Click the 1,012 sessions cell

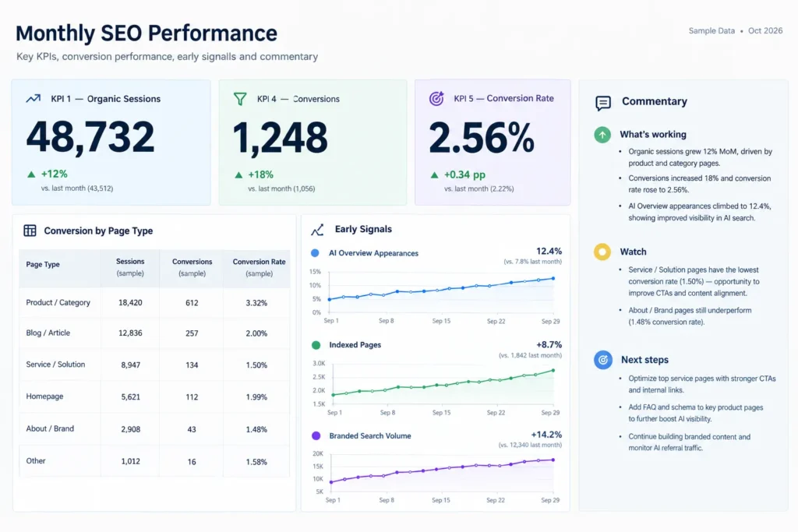[x=131, y=461]
